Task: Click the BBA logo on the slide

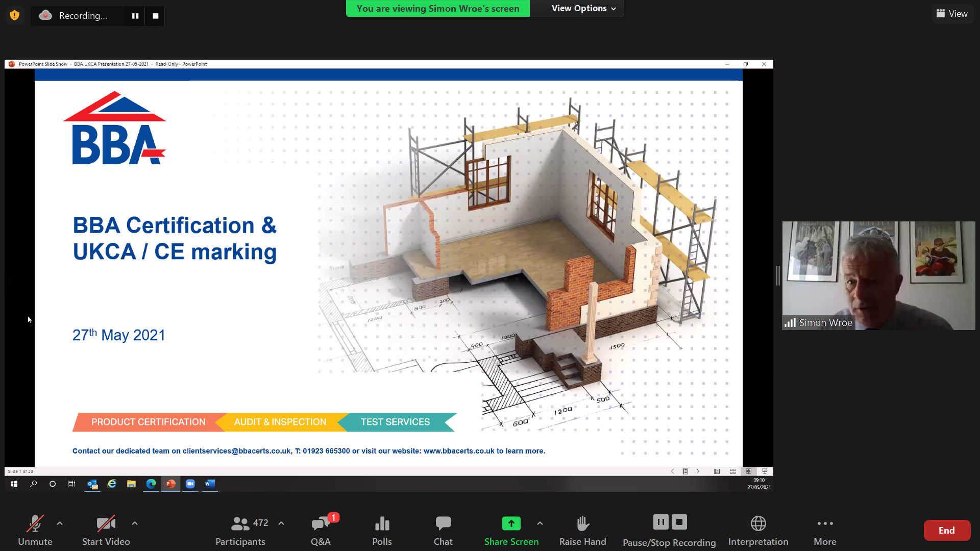Action: 115,128
